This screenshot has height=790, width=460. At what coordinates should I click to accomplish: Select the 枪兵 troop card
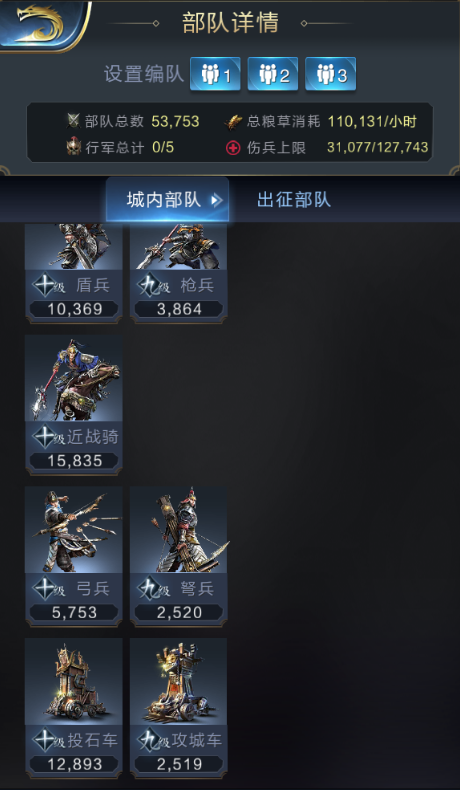coord(178,273)
